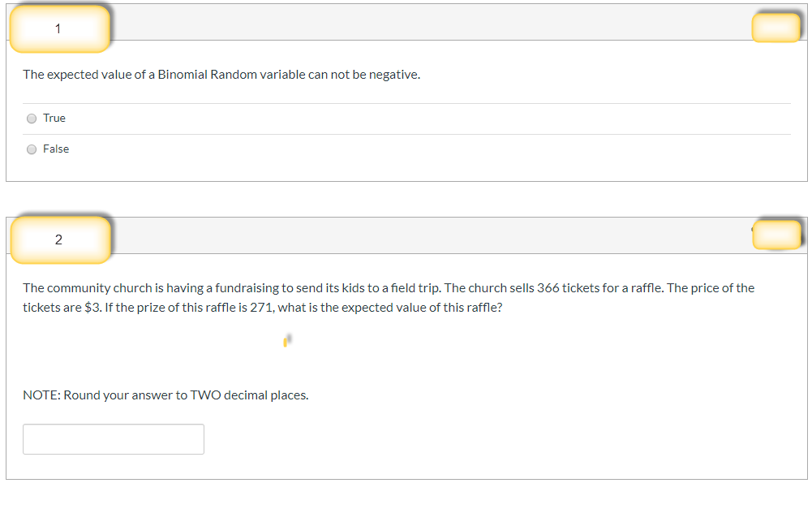
Task: Click the yellow highlight on question 1 badge
Action: click(58, 28)
